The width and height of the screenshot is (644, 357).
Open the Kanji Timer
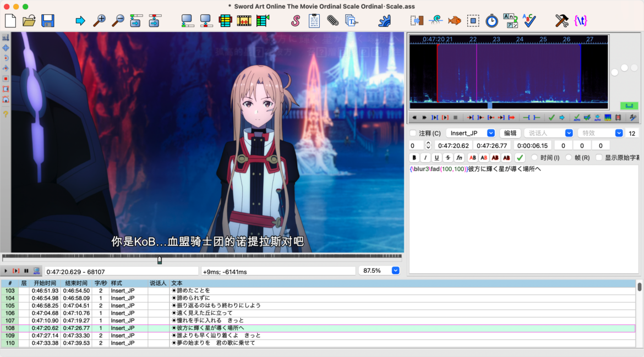(x=510, y=20)
